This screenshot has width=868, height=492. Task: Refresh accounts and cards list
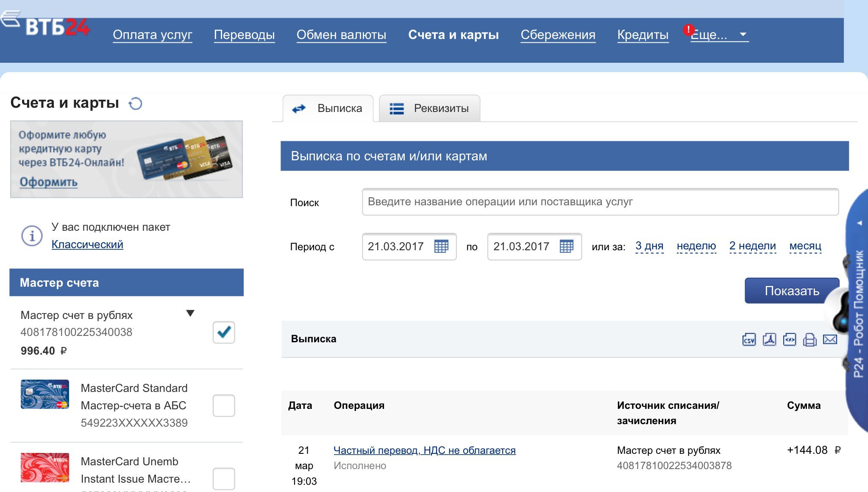click(x=135, y=103)
